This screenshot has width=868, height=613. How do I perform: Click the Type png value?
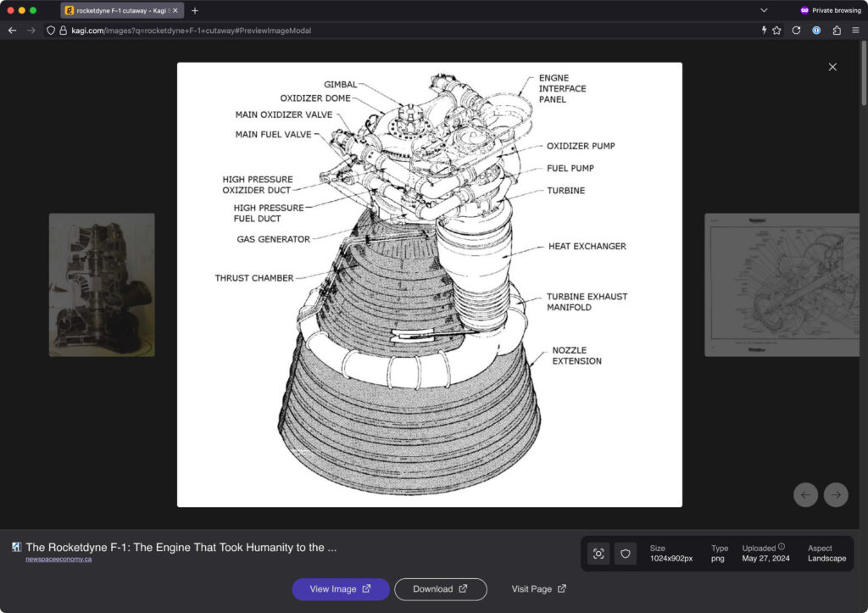coord(717,558)
